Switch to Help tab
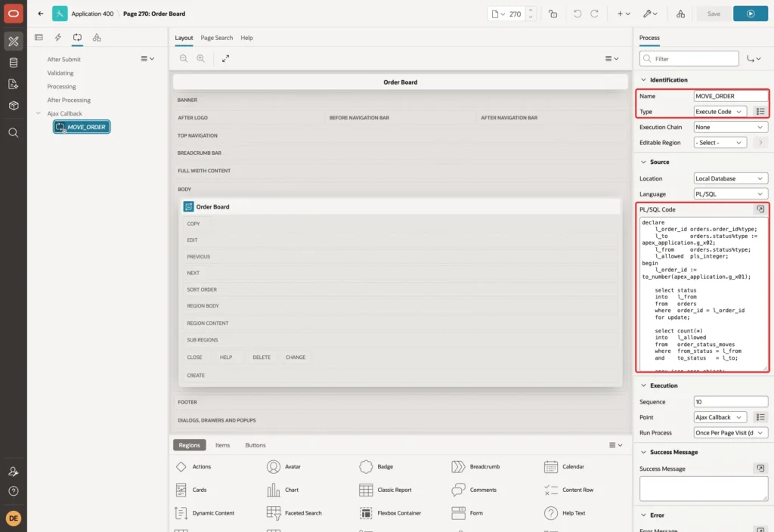Image resolution: width=774 pixels, height=532 pixels. 246,38
